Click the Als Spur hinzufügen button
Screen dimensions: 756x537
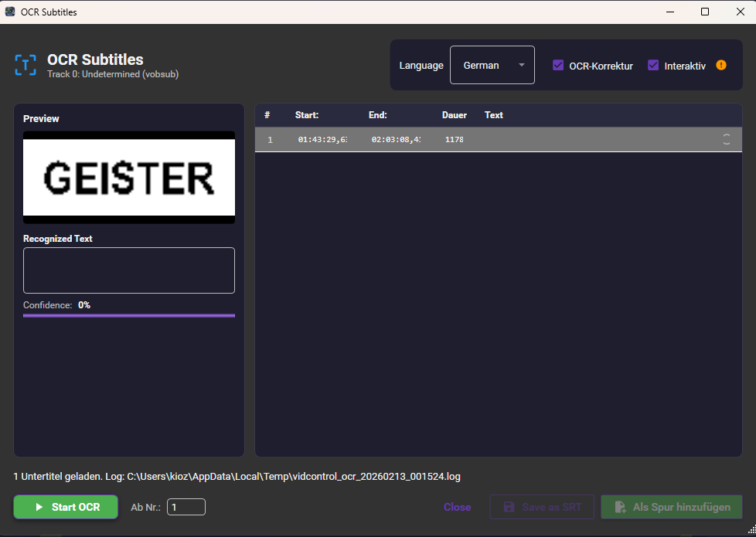click(x=671, y=507)
